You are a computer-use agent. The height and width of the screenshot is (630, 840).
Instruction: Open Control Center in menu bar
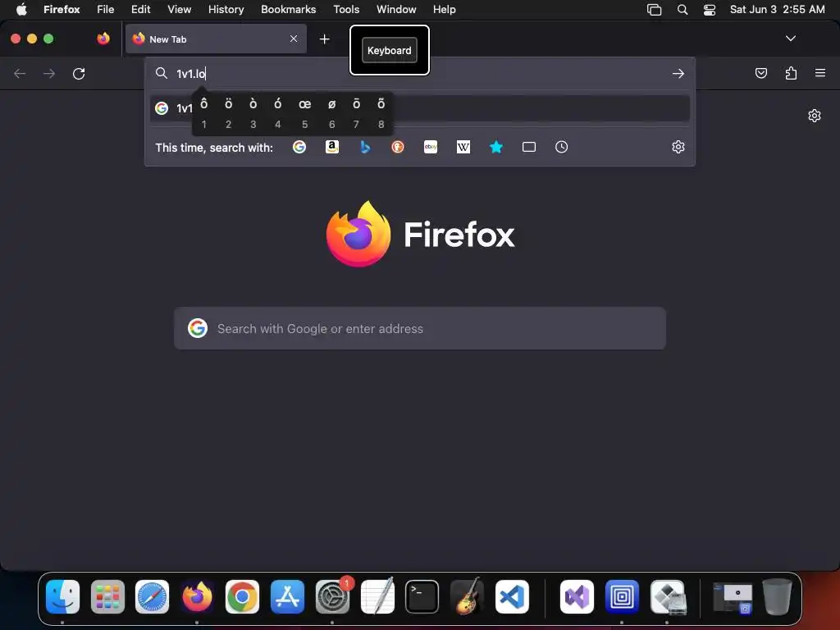coord(710,10)
